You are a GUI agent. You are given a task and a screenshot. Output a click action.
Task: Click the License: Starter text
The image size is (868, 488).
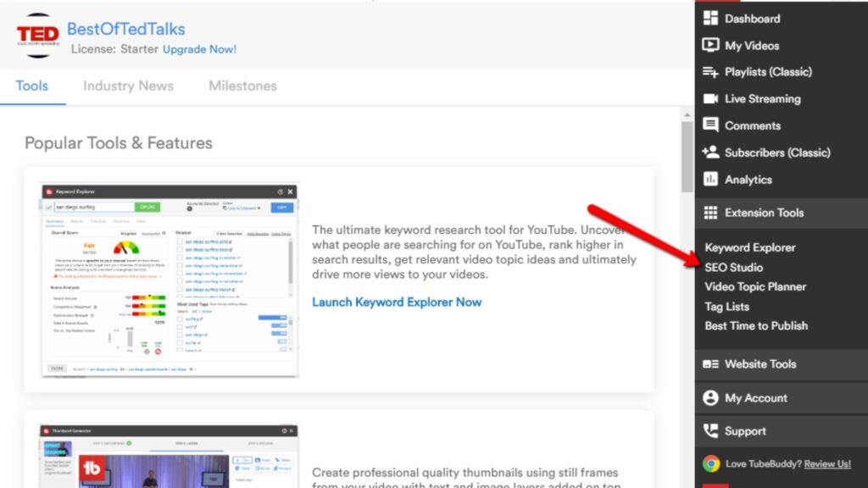pyautogui.click(x=114, y=49)
